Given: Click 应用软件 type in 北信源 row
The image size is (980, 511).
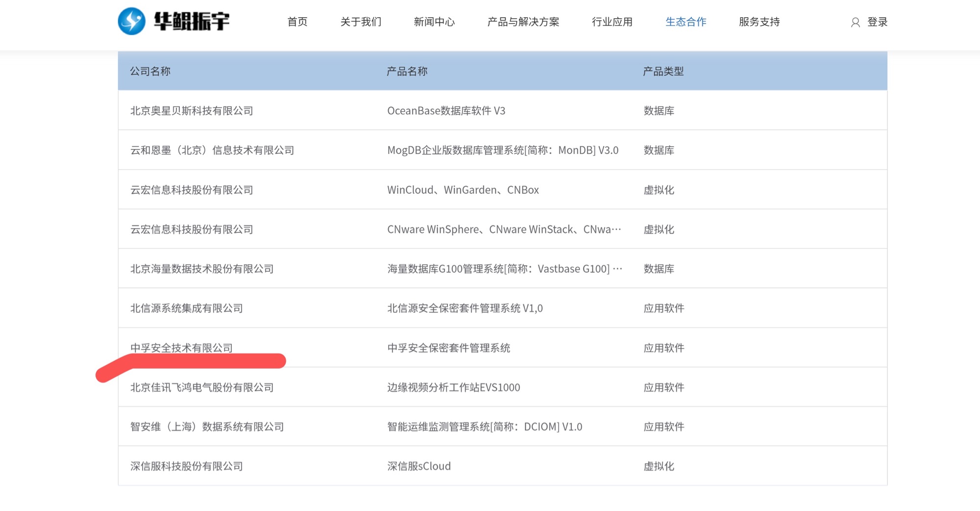Looking at the screenshot, I should point(664,308).
